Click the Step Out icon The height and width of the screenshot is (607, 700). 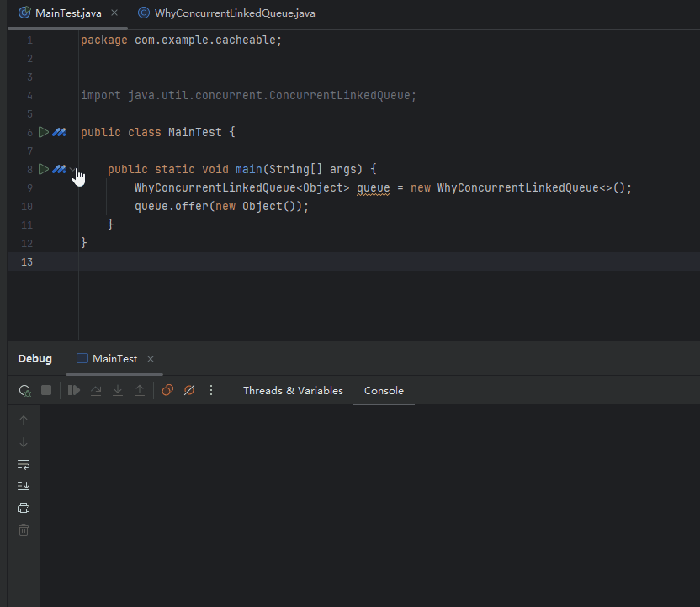(x=140, y=391)
